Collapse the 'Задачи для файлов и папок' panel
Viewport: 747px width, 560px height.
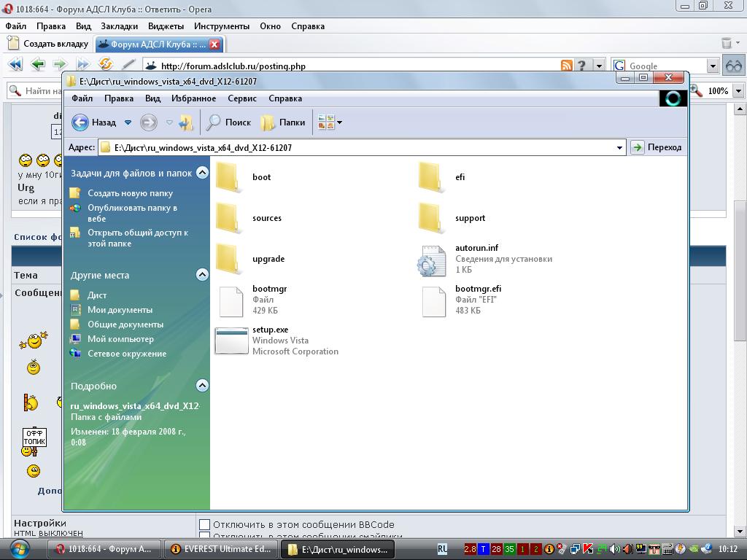pyautogui.click(x=202, y=173)
